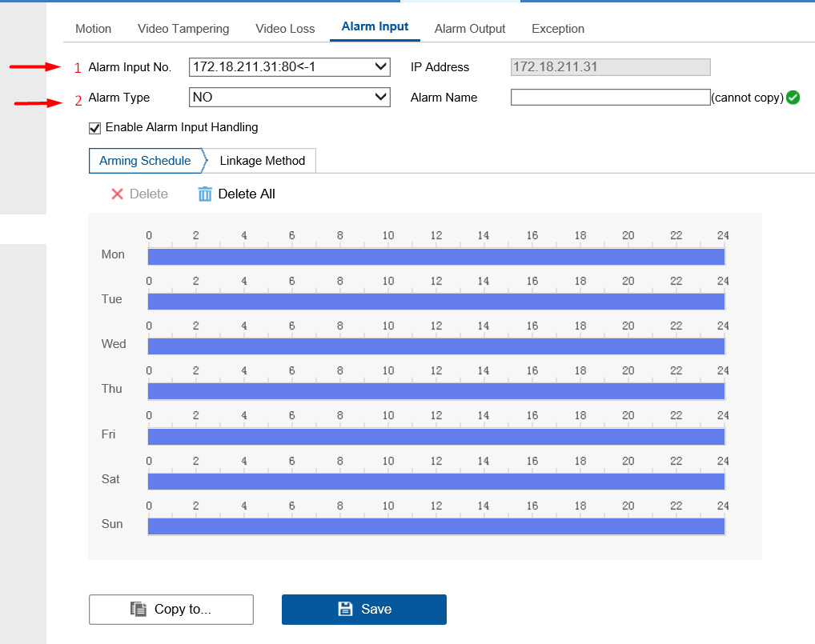
Task: Click the floppy disk icon on Save
Action: [x=345, y=609]
